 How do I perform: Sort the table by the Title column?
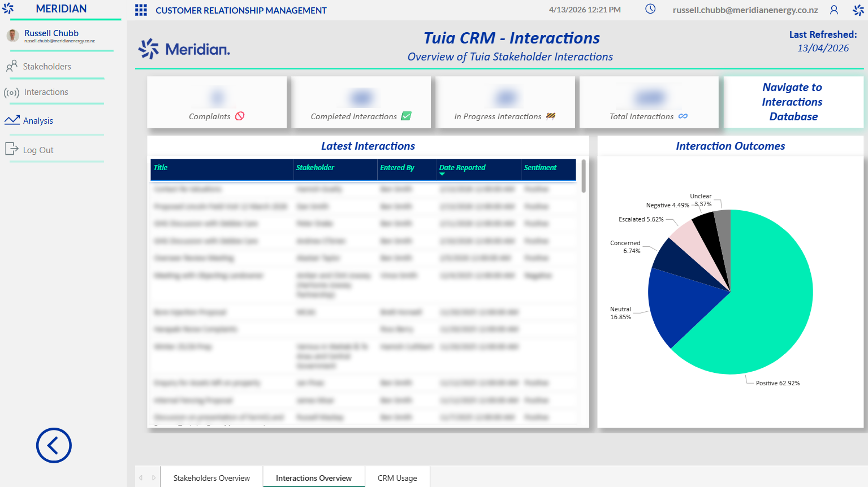point(161,168)
